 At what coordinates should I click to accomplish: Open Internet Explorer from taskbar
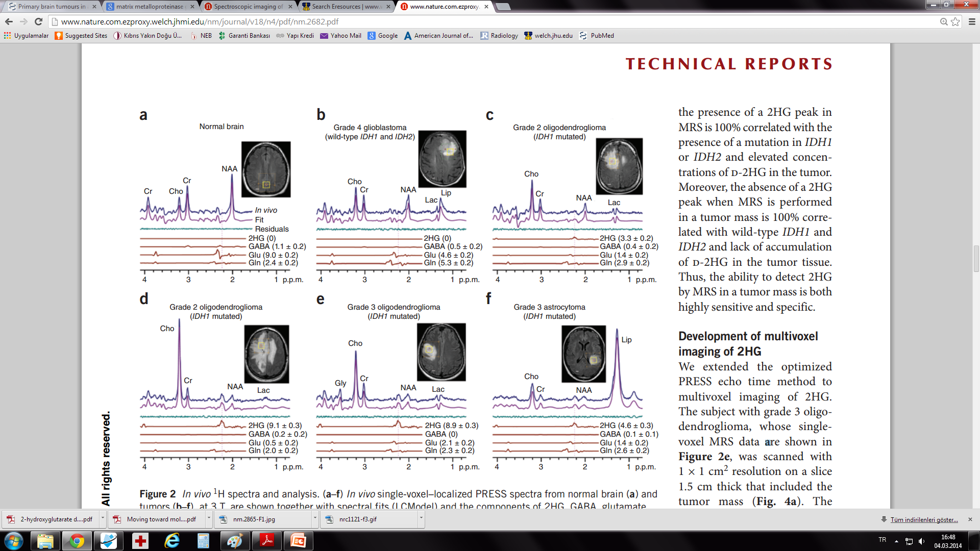(172, 541)
